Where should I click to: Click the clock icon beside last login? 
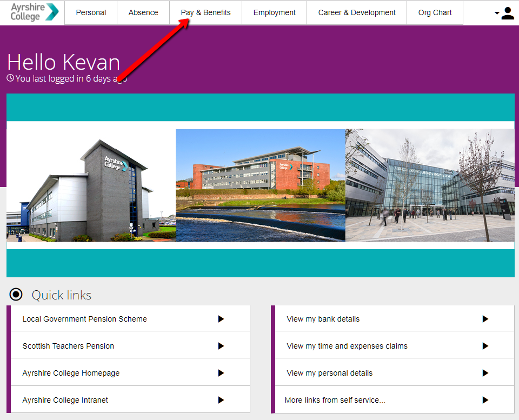tap(10, 78)
